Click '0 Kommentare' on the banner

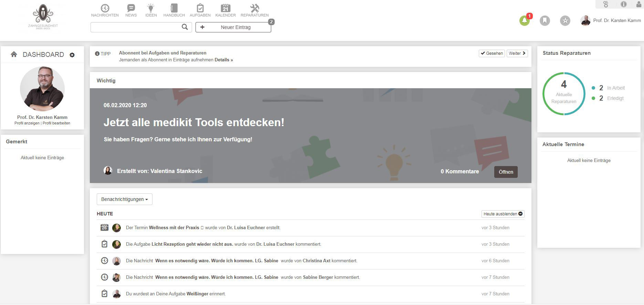coord(460,172)
